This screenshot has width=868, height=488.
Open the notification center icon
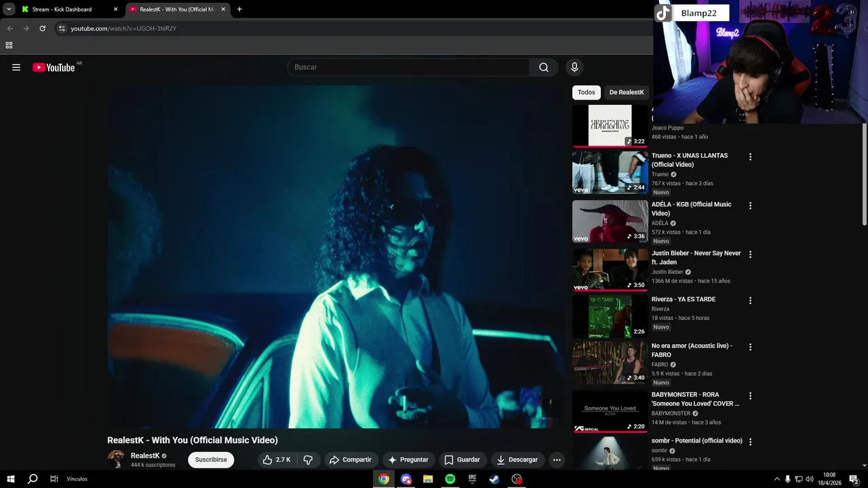(x=854, y=479)
